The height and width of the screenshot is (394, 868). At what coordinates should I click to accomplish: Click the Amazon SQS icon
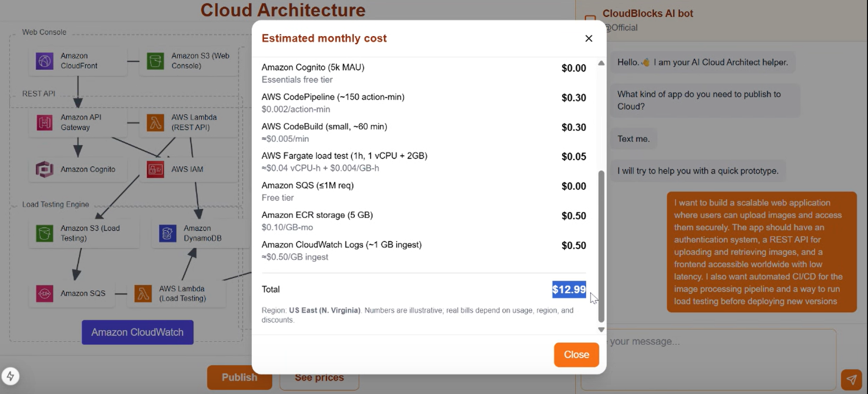pyautogui.click(x=44, y=293)
